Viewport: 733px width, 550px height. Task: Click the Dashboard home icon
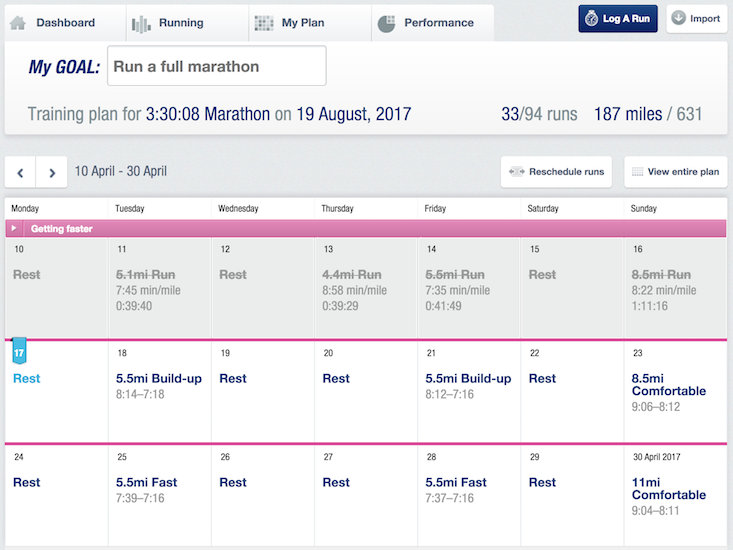point(18,23)
